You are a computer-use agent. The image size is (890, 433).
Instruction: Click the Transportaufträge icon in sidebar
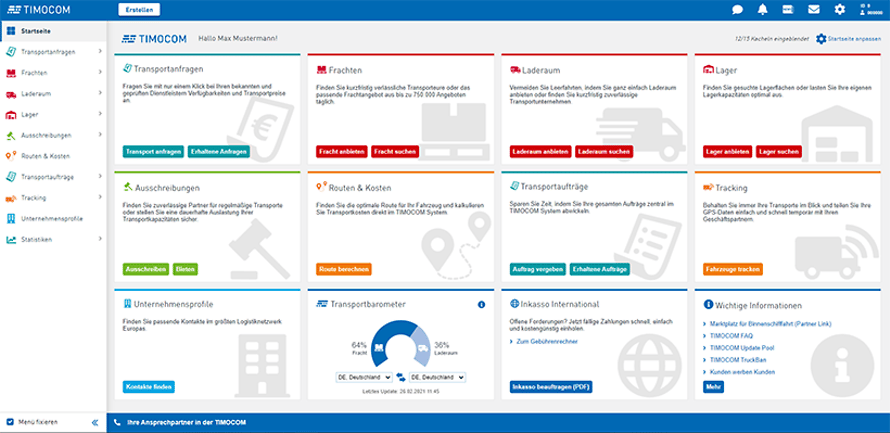(x=11, y=176)
